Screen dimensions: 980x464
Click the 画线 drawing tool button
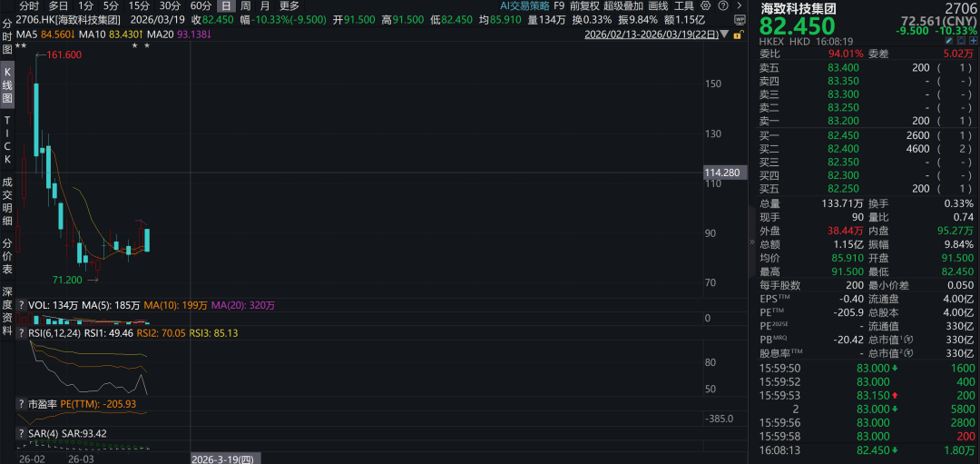tap(658, 5)
